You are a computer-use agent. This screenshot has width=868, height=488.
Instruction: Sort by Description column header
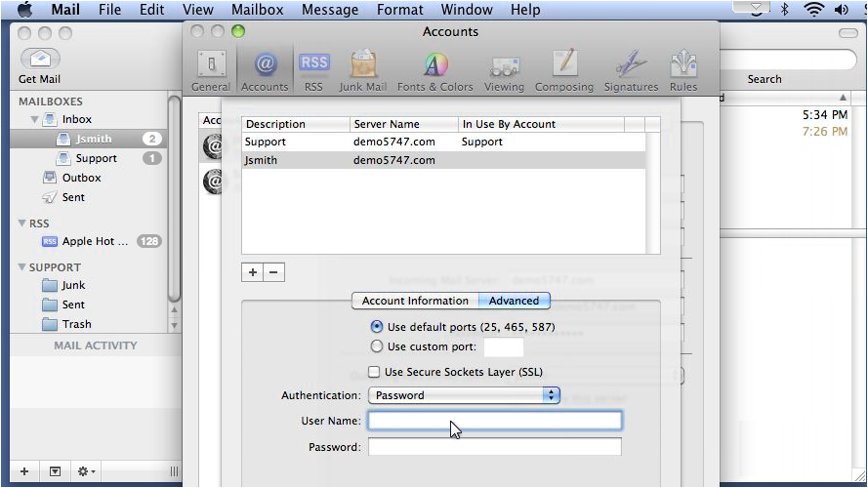[x=296, y=124]
